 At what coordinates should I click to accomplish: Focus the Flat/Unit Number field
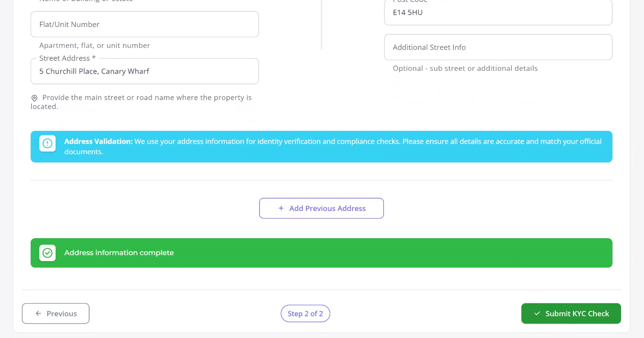[x=145, y=25]
